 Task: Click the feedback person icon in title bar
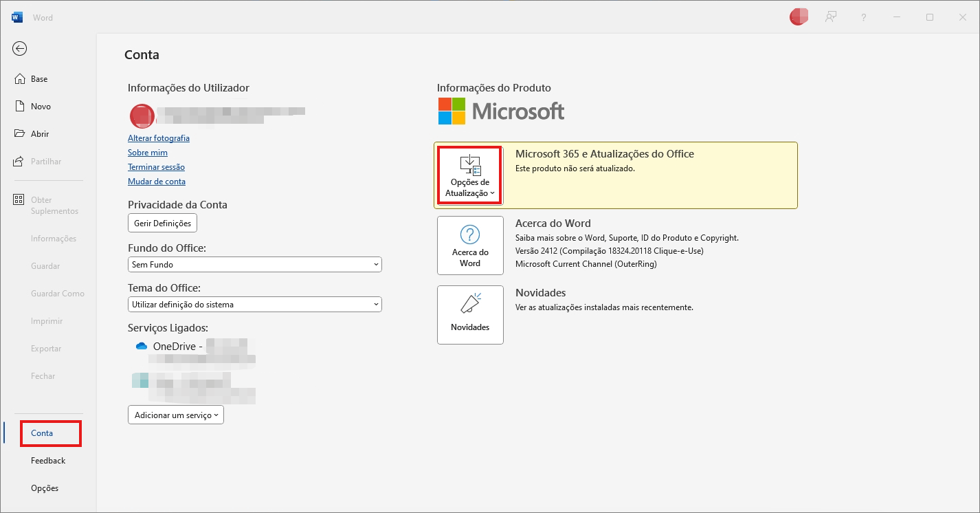point(832,17)
